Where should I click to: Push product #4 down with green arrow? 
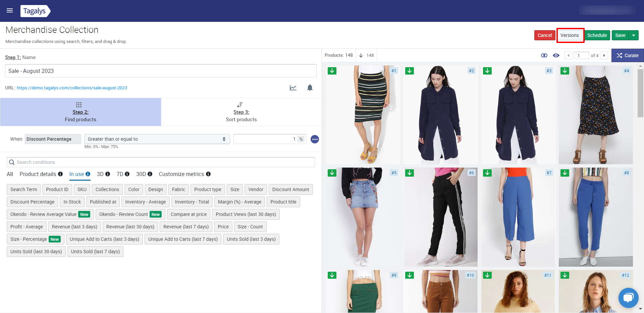[565, 71]
